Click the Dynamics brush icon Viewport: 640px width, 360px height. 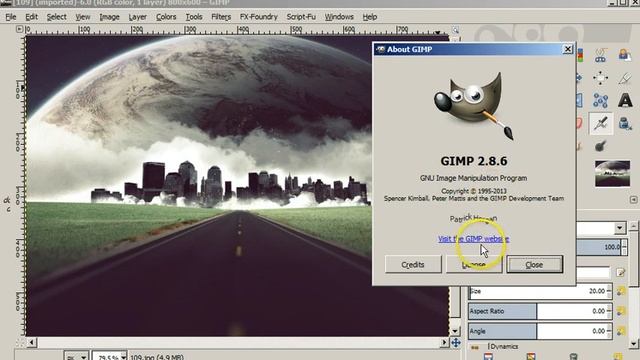point(475,347)
